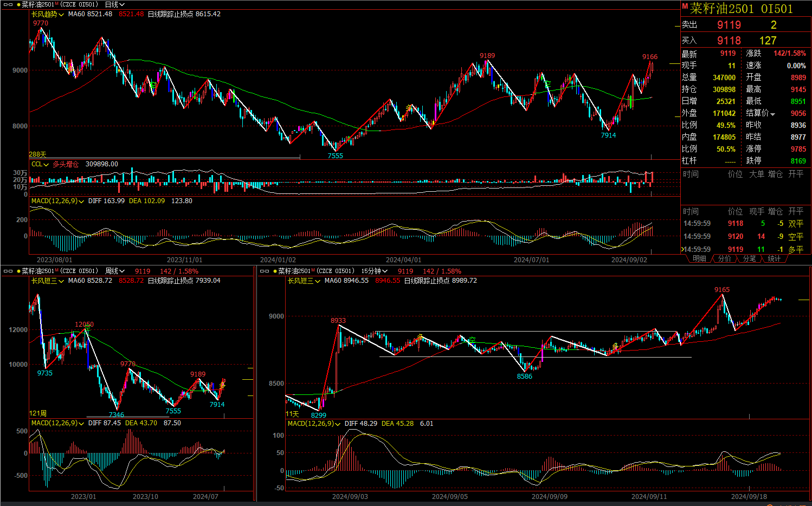
Task: Expand the 长风趋势 indicator dropdown
Action: click(47, 14)
